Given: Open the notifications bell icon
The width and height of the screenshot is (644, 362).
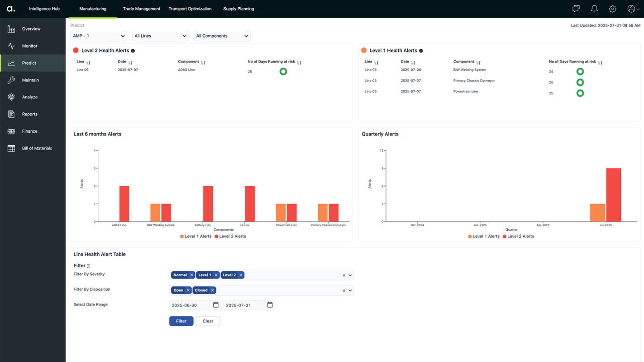Looking at the screenshot, I should (x=594, y=9).
